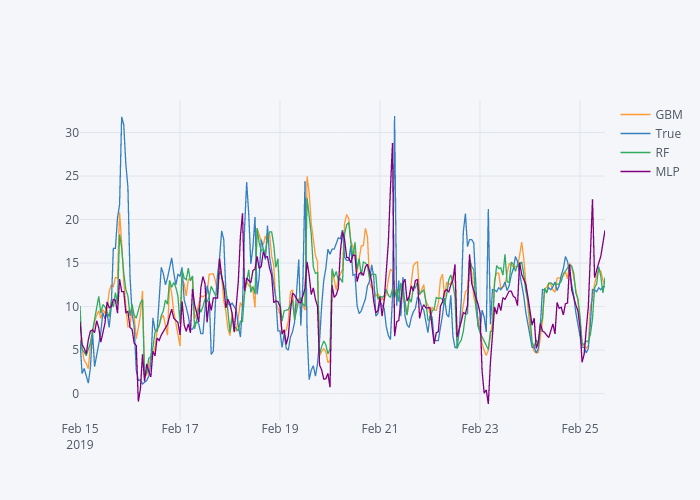
Task: Click the orange GBM legend line swatch
Action: point(635,114)
